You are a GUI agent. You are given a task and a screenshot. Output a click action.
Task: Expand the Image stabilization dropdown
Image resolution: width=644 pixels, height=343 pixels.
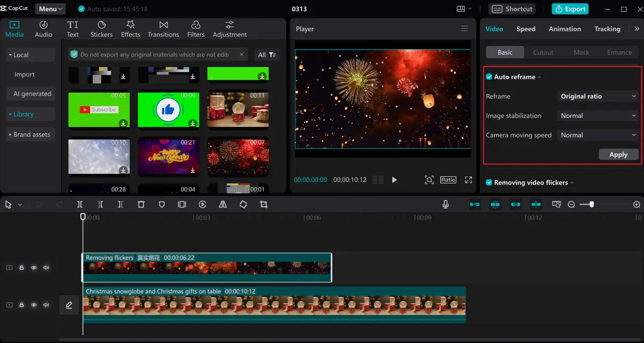[x=598, y=116]
